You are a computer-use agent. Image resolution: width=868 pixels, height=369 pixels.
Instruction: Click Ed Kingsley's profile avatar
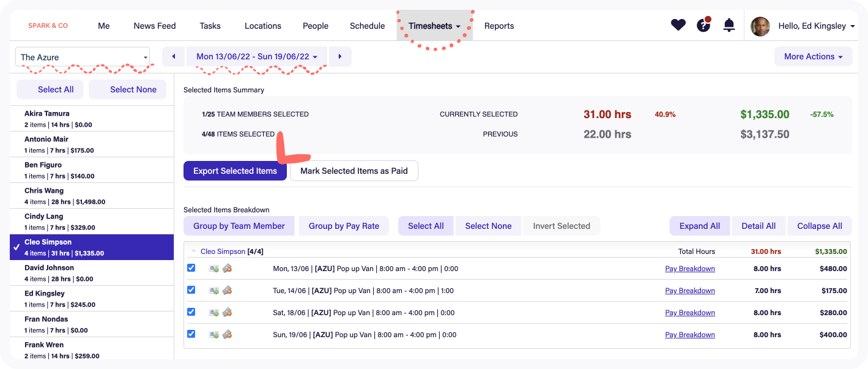point(760,26)
